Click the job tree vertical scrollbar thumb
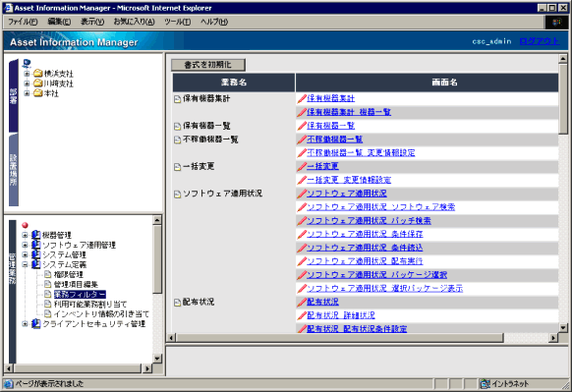 [x=157, y=259]
